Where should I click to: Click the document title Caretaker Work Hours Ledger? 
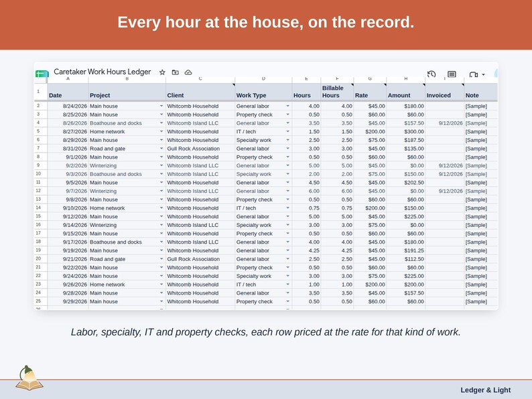pos(102,72)
